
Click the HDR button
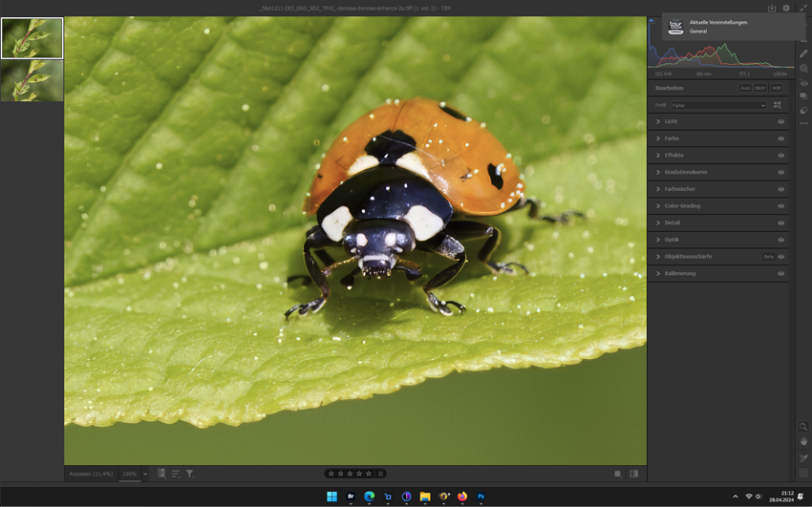tap(776, 88)
